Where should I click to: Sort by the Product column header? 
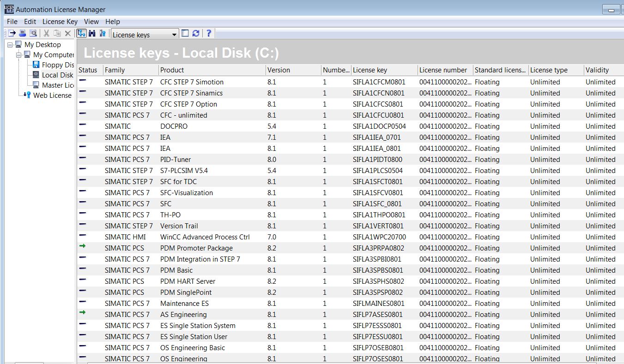pyautogui.click(x=212, y=70)
